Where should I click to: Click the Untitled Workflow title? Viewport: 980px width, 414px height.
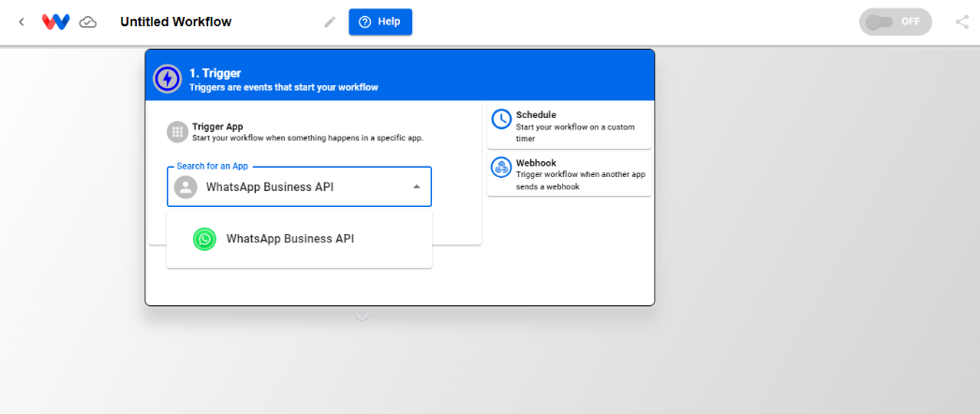(x=175, y=22)
